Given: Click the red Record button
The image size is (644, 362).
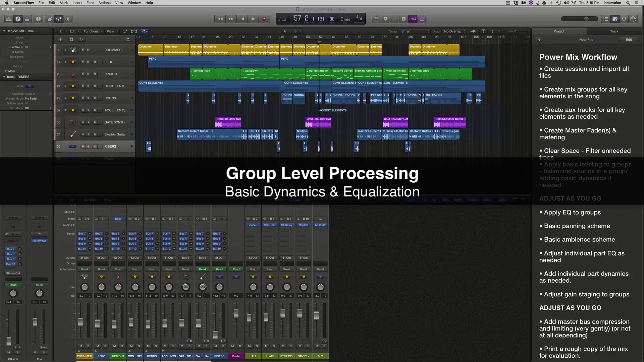Looking at the screenshot, I should pos(264,19).
